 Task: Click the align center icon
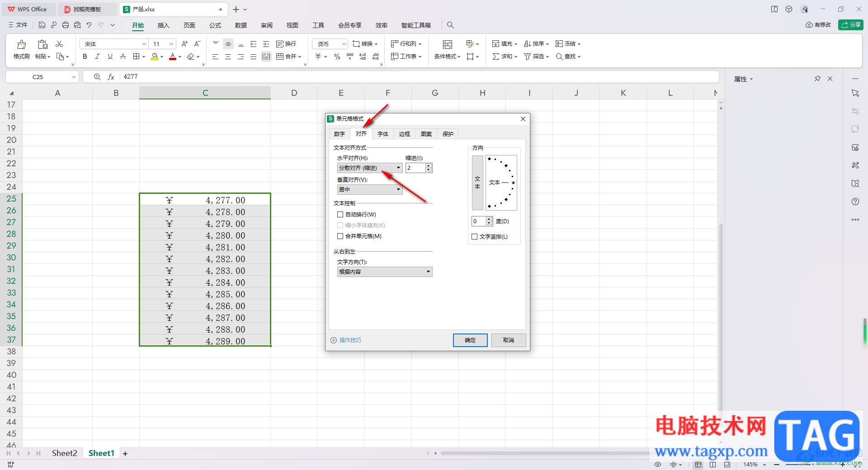(228, 56)
